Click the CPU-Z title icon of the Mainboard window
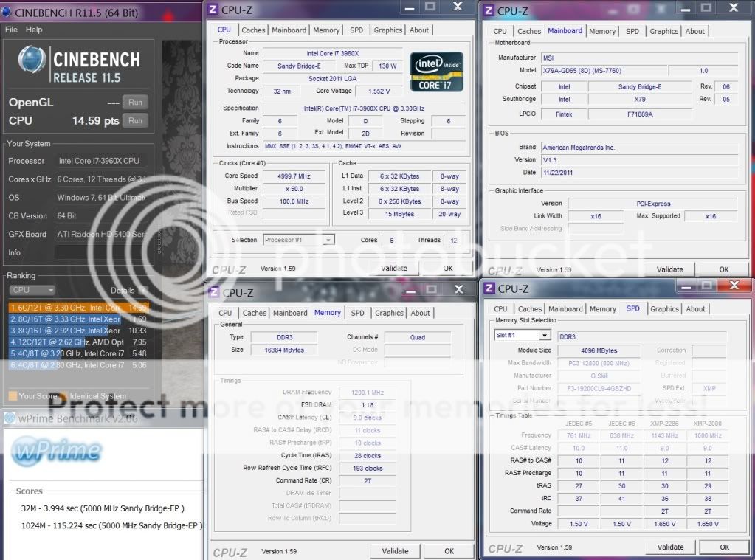The height and width of the screenshot is (560, 755). 489,10
